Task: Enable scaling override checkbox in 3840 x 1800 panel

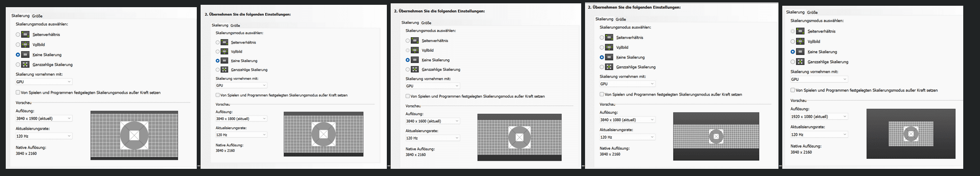Action: (218, 95)
